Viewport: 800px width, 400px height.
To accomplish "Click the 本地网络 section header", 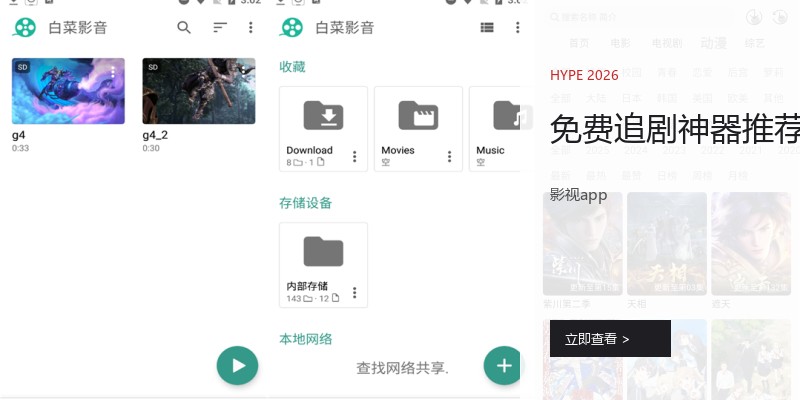I will [x=306, y=339].
